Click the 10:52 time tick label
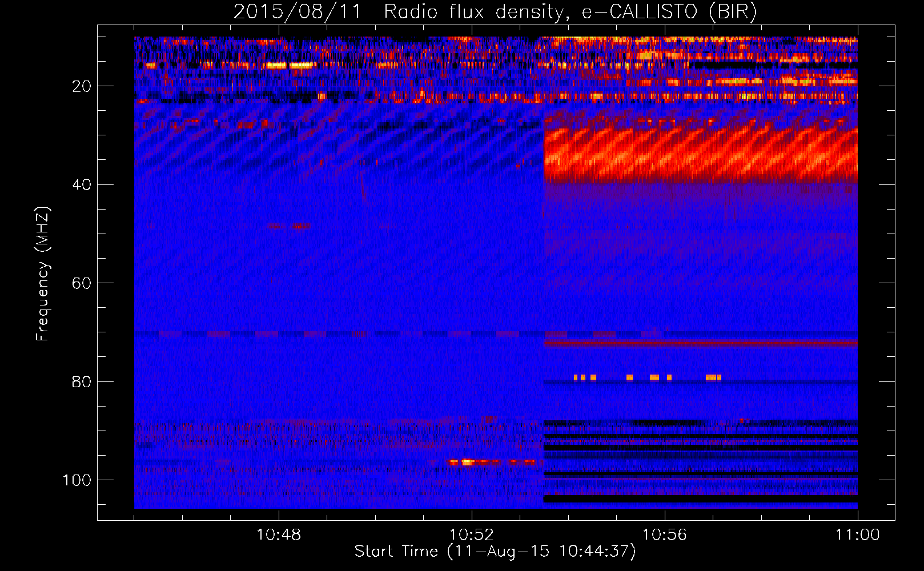The height and width of the screenshot is (571, 924). [472, 535]
